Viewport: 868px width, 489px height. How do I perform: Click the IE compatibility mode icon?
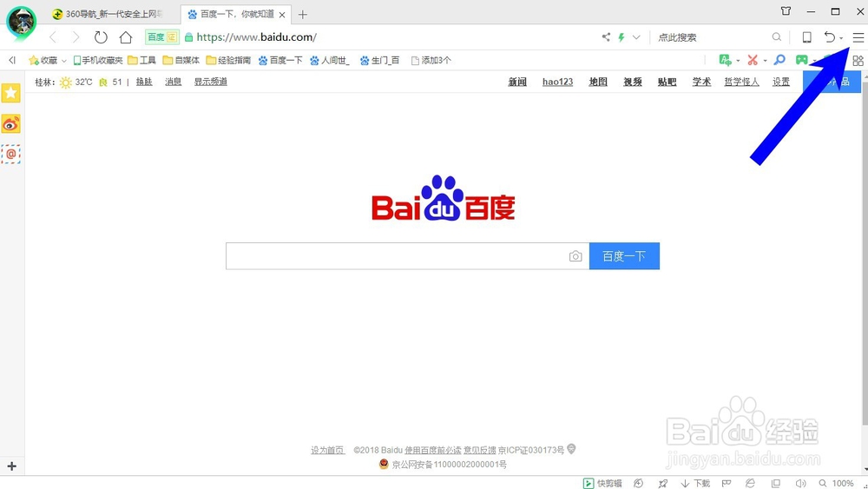pos(750,483)
